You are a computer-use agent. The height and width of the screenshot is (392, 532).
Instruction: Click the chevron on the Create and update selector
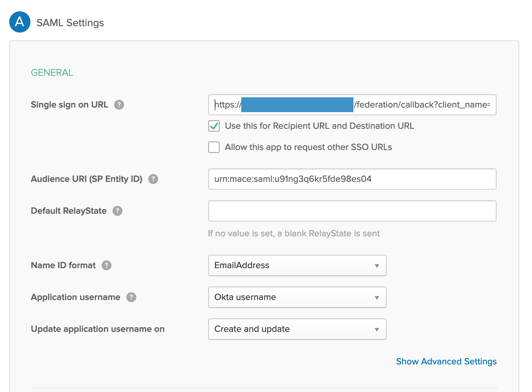click(x=377, y=329)
